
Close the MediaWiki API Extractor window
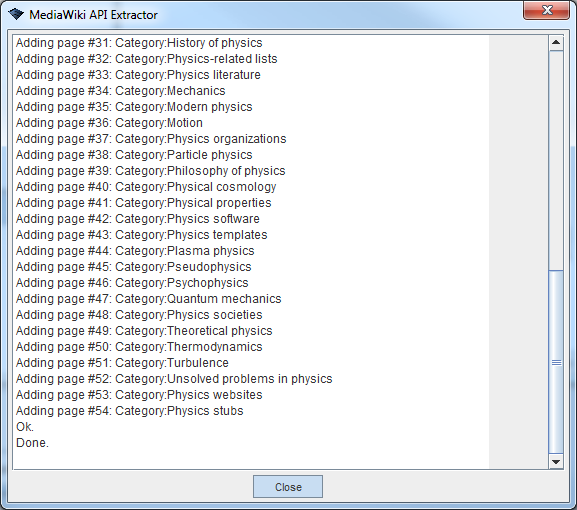pos(546,10)
